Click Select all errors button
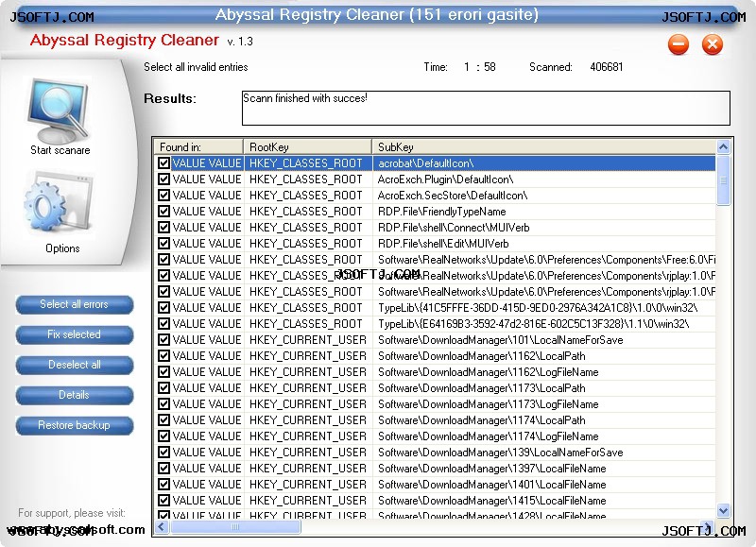 (x=75, y=304)
